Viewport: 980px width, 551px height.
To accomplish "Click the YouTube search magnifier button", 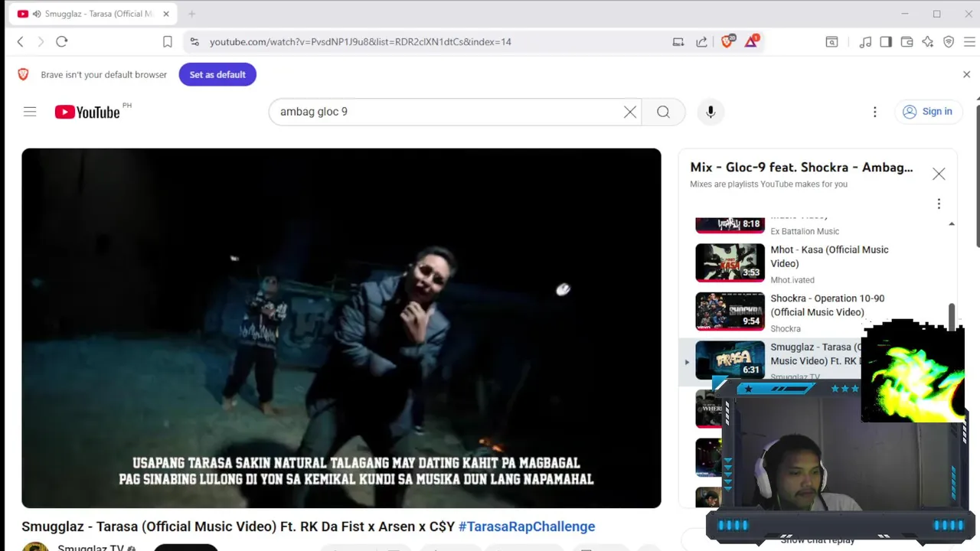I will point(663,112).
